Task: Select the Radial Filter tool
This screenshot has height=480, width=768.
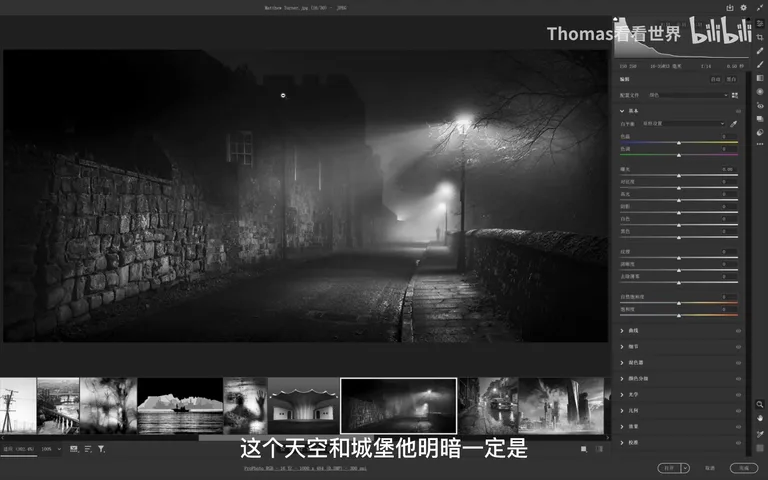Action: pos(760,92)
